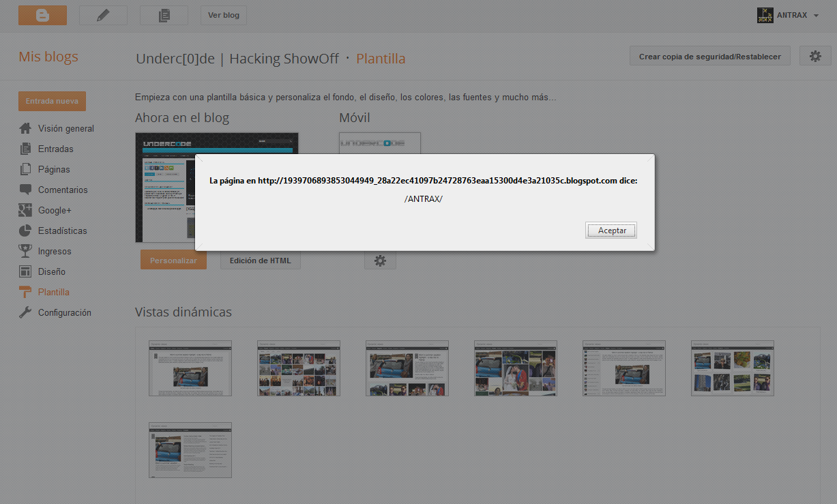The width and height of the screenshot is (837, 504).
Task: Click Crear copia de seguridad/Restablecer button
Action: (x=709, y=57)
